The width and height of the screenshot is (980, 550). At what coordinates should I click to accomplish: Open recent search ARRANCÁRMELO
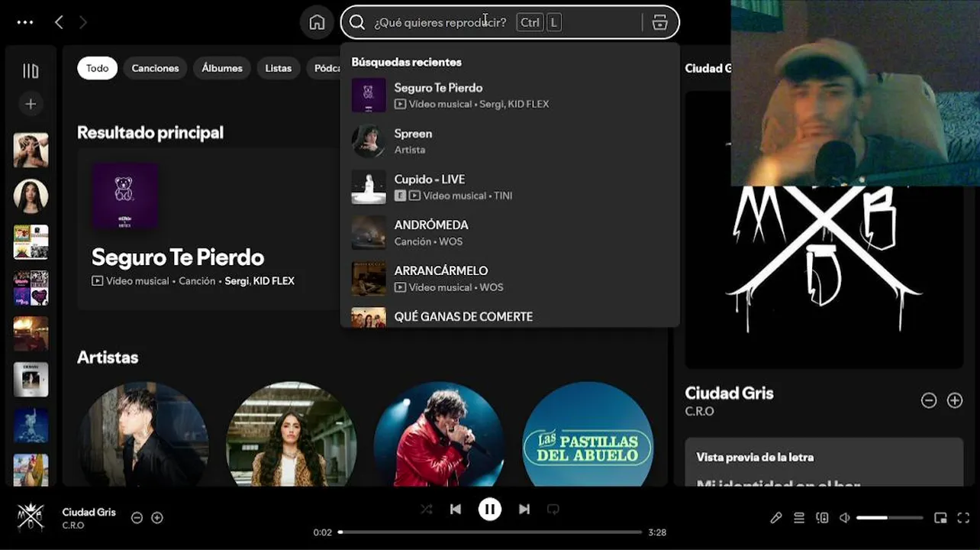pyautogui.click(x=510, y=279)
